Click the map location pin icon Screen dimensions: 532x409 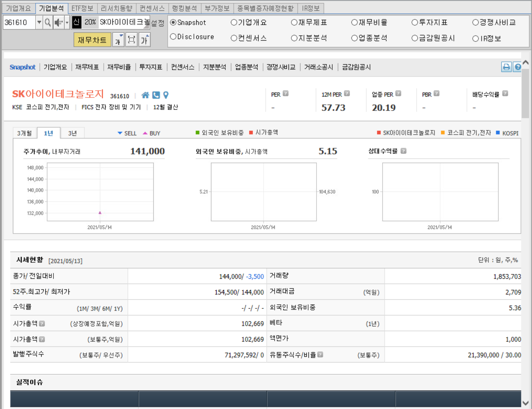pyautogui.click(x=166, y=95)
